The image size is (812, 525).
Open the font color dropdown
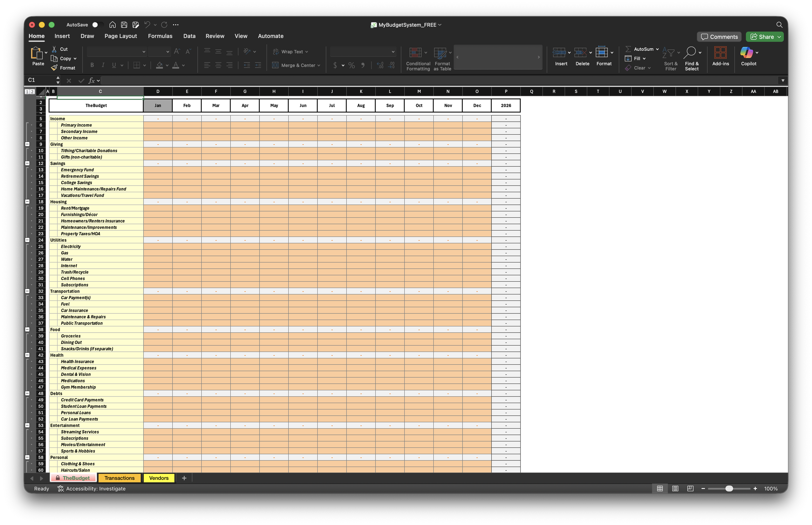(184, 65)
